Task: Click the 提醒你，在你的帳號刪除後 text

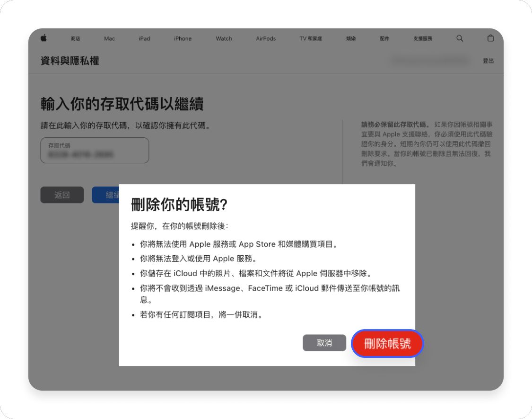Action: [180, 226]
